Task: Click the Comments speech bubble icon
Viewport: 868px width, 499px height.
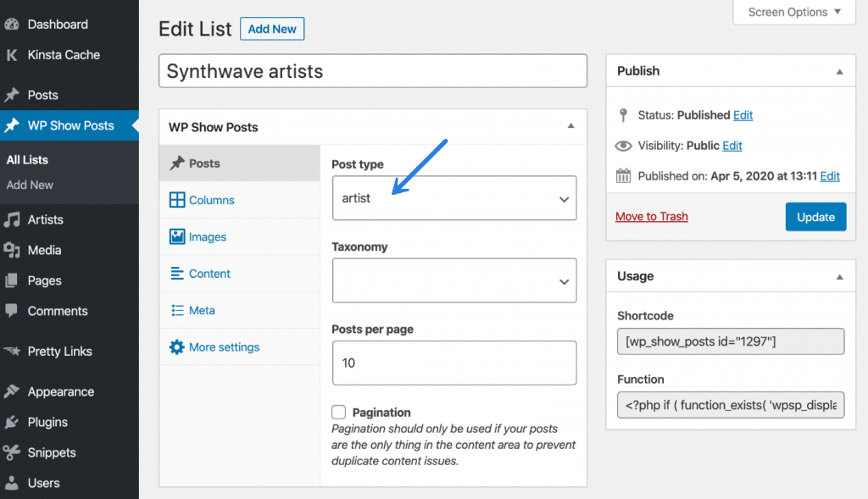Action: tap(12, 310)
